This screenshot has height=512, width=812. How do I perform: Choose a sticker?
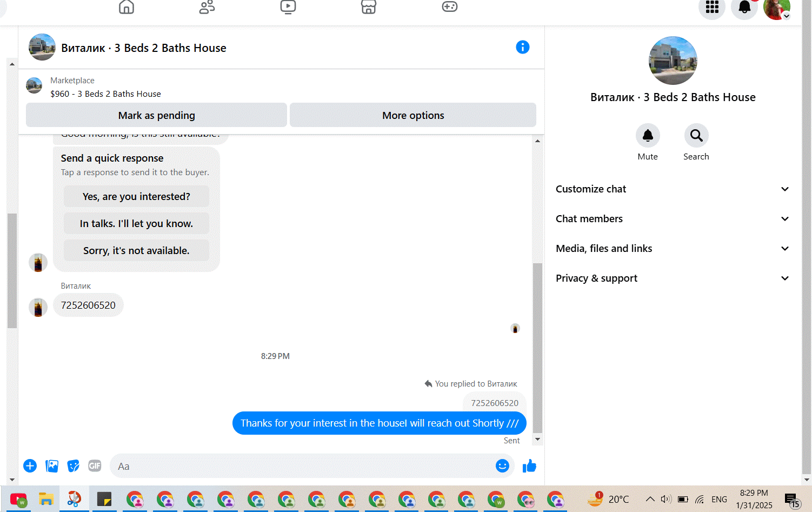click(x=74, y=466)
